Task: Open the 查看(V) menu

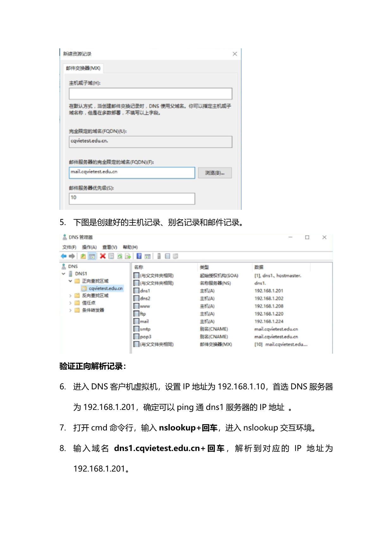Action: click(x=110, y=247)
